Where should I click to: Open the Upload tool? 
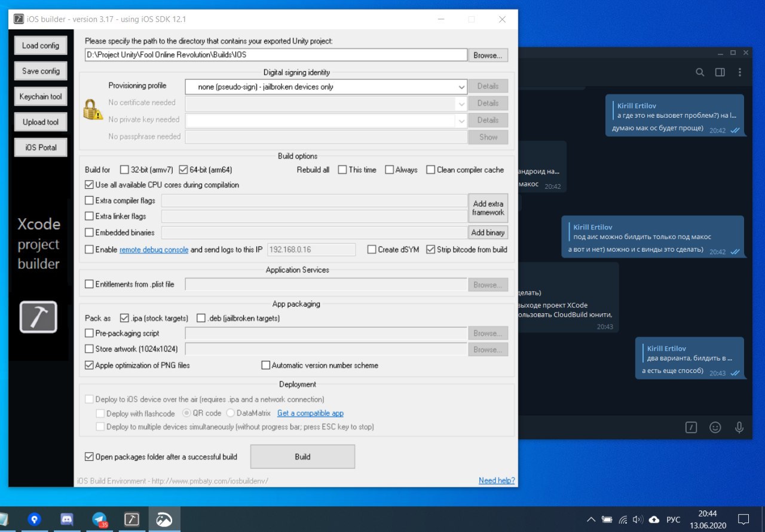pyautogui.click(x=41, y=122)
